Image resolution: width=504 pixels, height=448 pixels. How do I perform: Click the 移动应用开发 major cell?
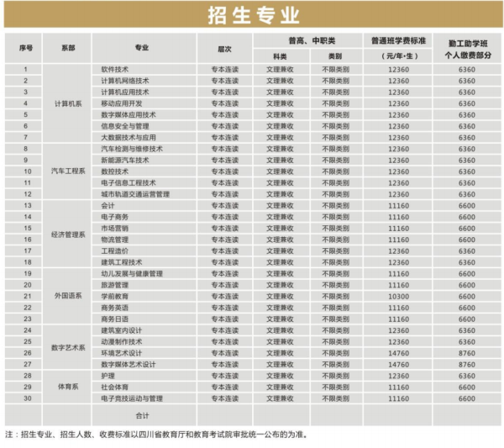click(144, 103)
